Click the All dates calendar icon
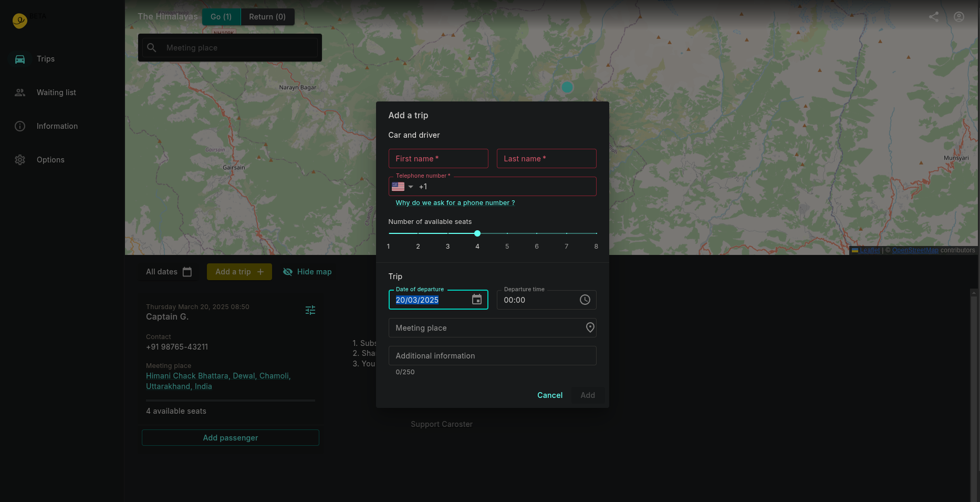Viewport: 980px width, 502px height. [x=187, y=272]
